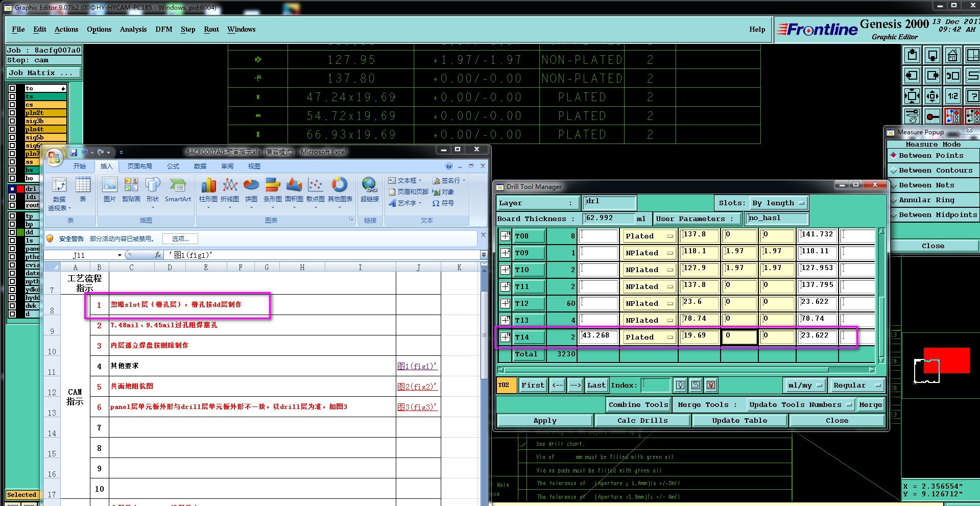Open the Actions menu in Graphic Editor
Screen dimensions: 980x506
[x=66, y=30]
